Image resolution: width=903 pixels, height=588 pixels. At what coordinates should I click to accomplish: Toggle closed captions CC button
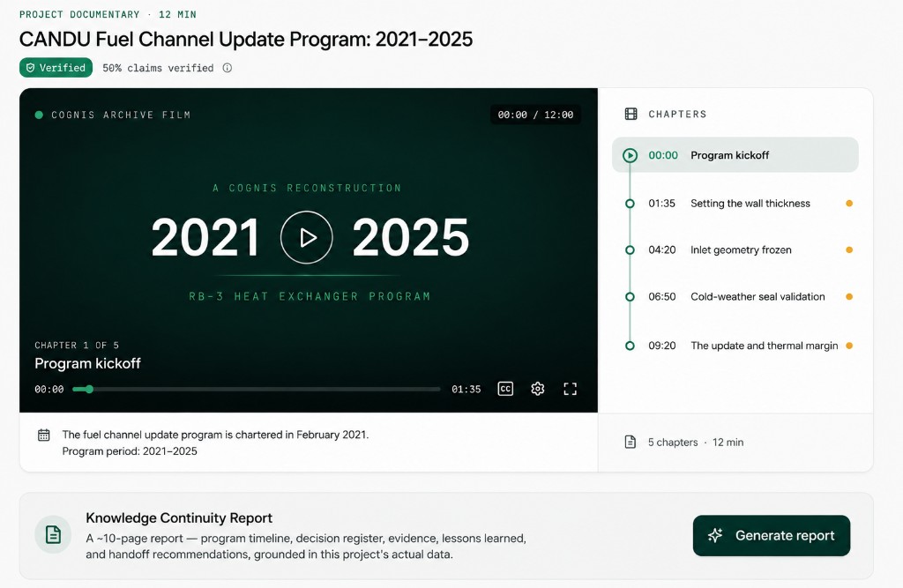click(505, 389)
